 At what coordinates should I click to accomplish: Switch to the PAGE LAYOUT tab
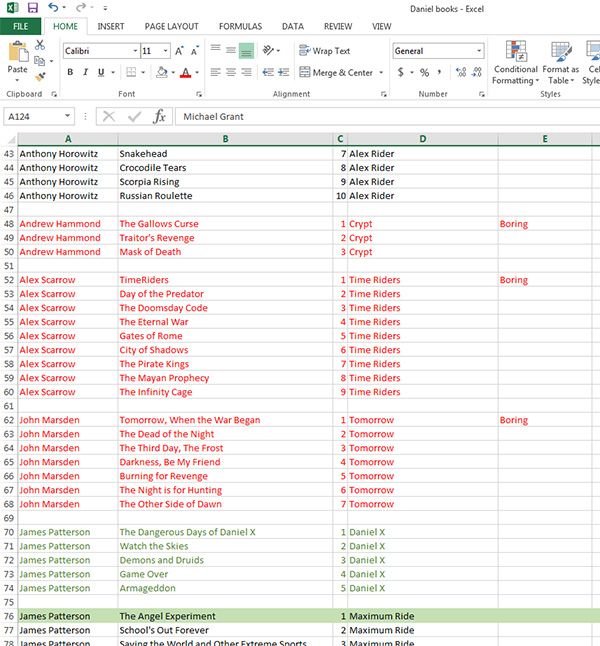(171, 26)
